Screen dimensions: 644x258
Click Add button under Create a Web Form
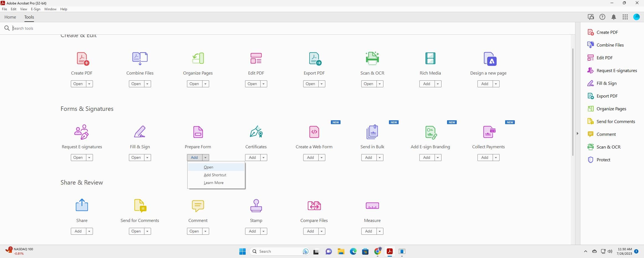click(310, 157)
